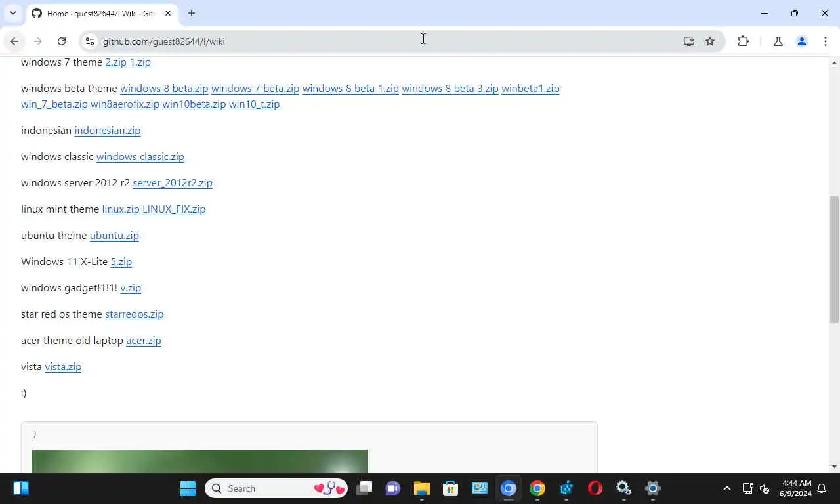Download LINUX_FIX.zip
840x504 pixels.
tap(174, 209)
